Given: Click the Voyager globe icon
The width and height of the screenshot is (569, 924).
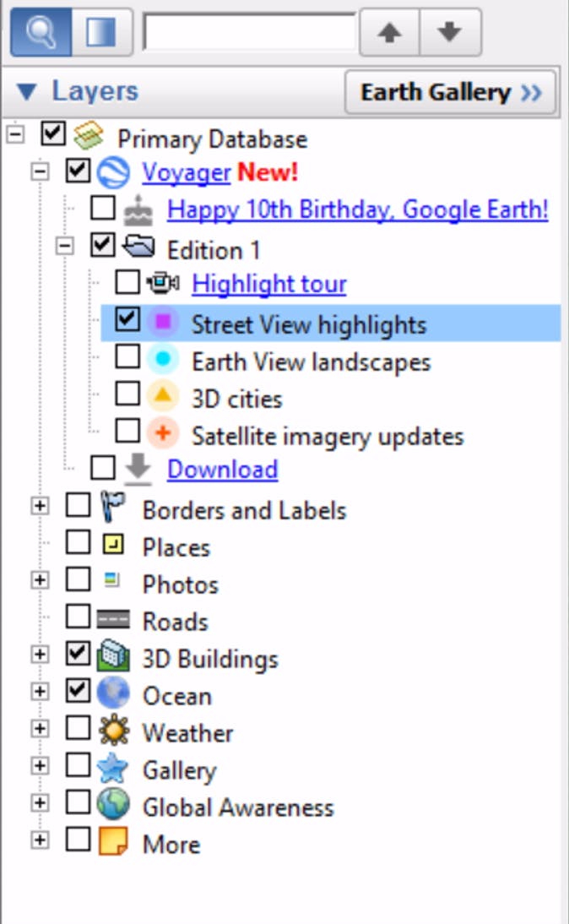Looking at the screenshot, I should click(x=112, y=173).
